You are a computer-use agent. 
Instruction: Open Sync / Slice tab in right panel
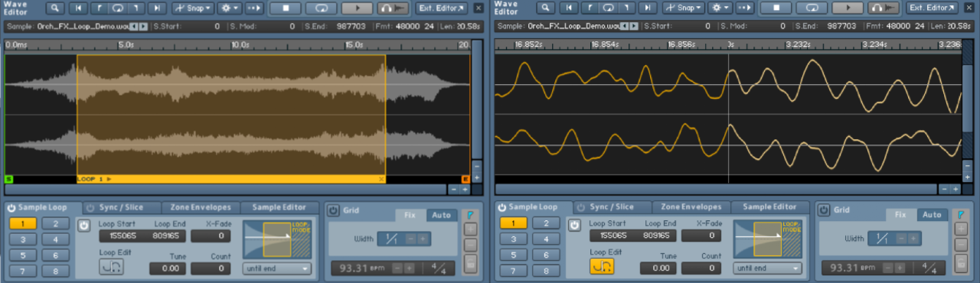pyautogui.click(x=612, y=207)
